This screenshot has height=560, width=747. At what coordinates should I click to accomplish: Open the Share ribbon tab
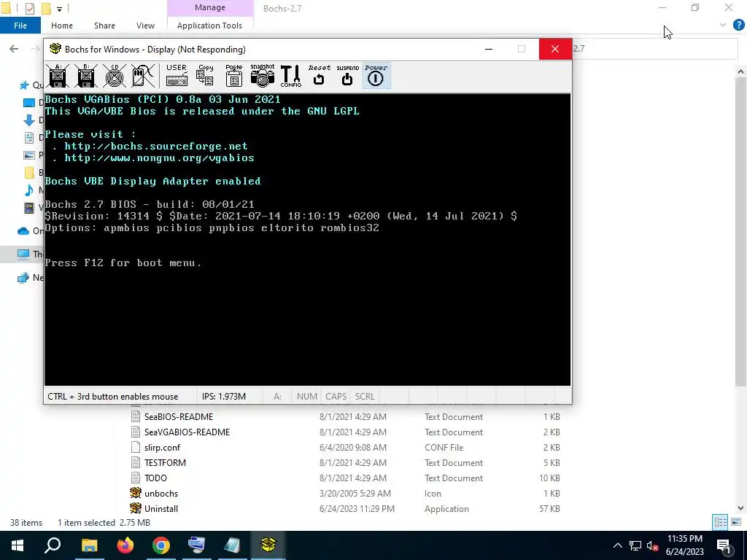tap(104, 26)
